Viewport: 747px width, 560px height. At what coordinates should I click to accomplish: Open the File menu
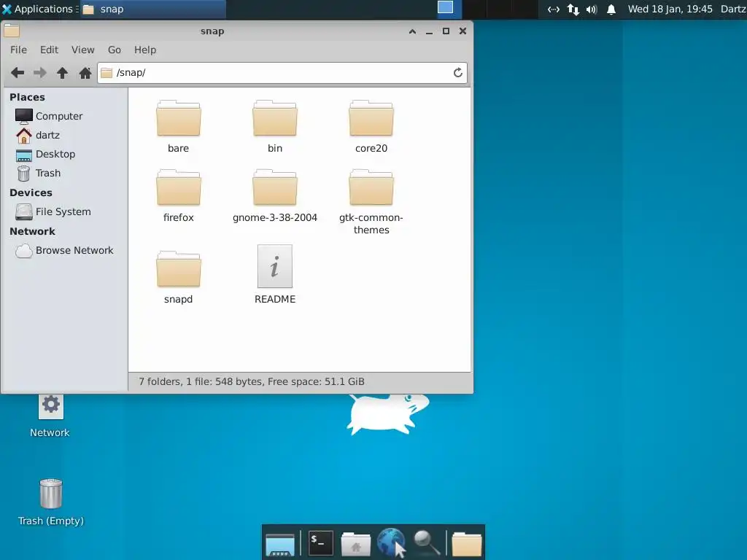[x=18, y=50]
